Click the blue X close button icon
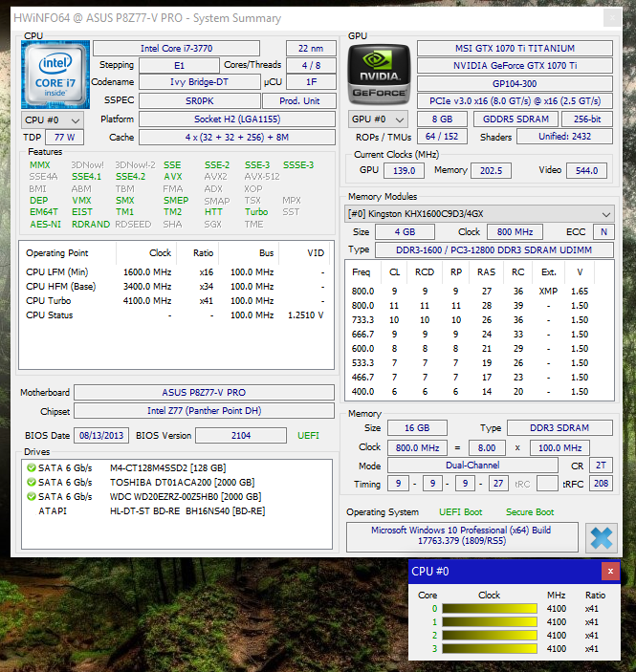Screen dimensions: 636x672 click(x=602, y=538)
